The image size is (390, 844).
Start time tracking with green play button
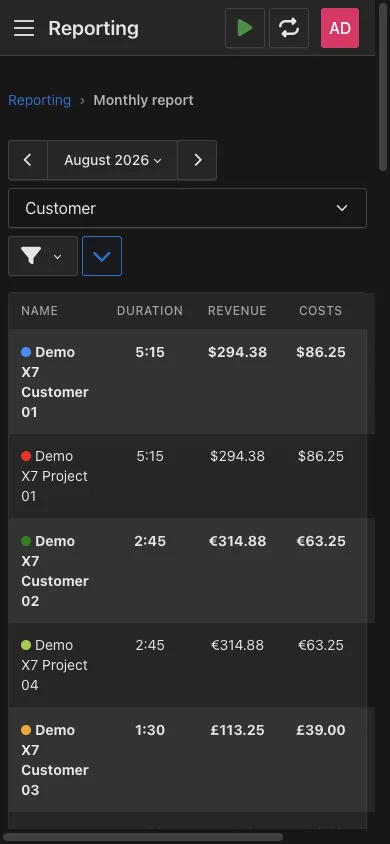click(245, 28)
